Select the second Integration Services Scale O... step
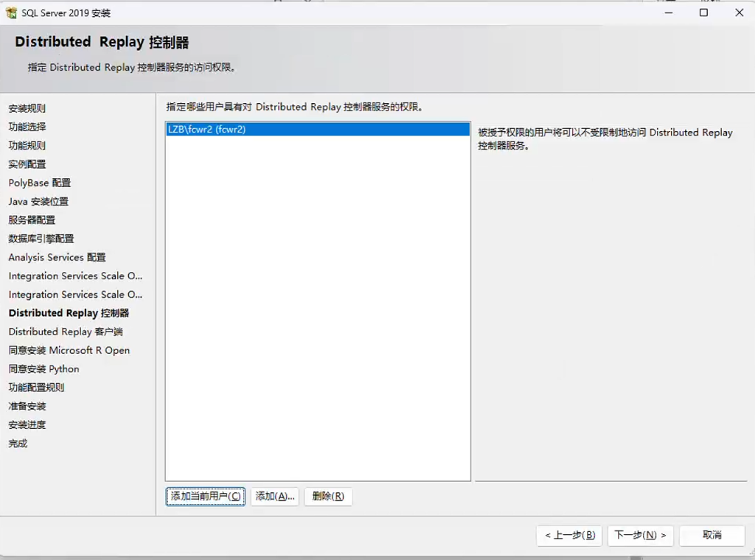The height and width of the screenshot is (560, 755). 75,295
